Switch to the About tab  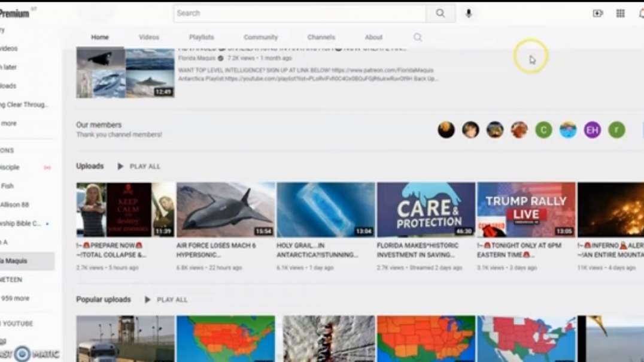[373, 37]
